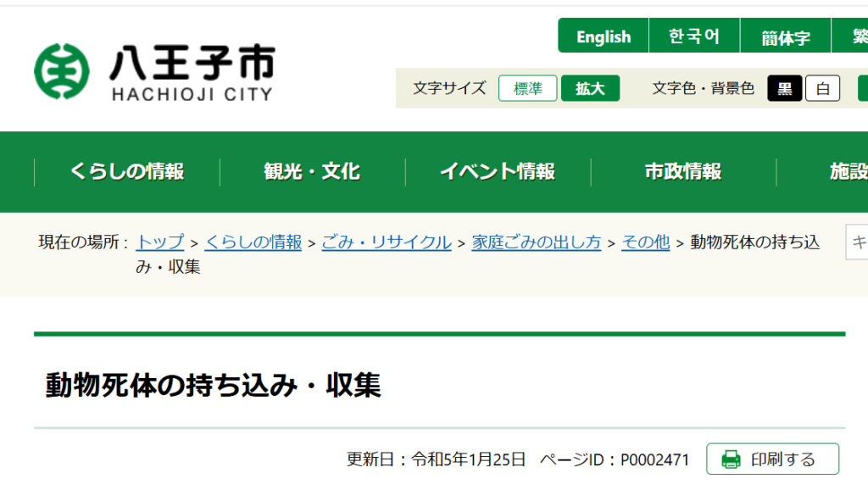Select the 白 white background color option
This screenshot has width=868, height=501.
tap(822, 88)
